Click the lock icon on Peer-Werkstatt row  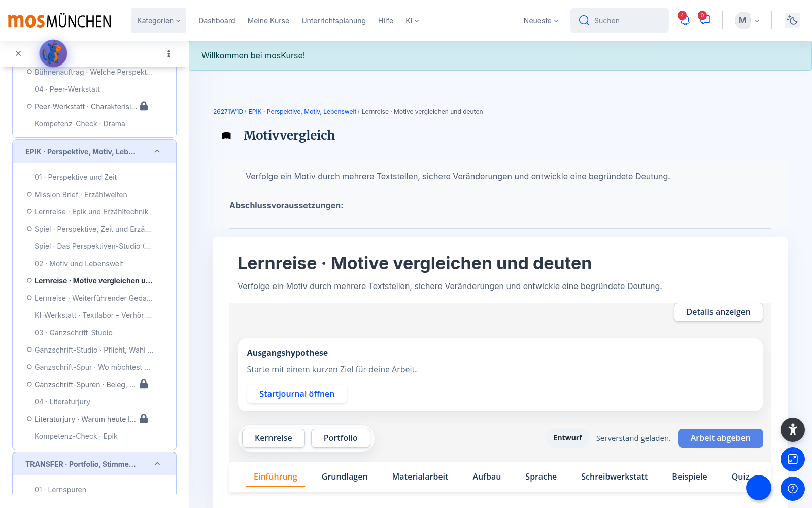tap(144, 106)
